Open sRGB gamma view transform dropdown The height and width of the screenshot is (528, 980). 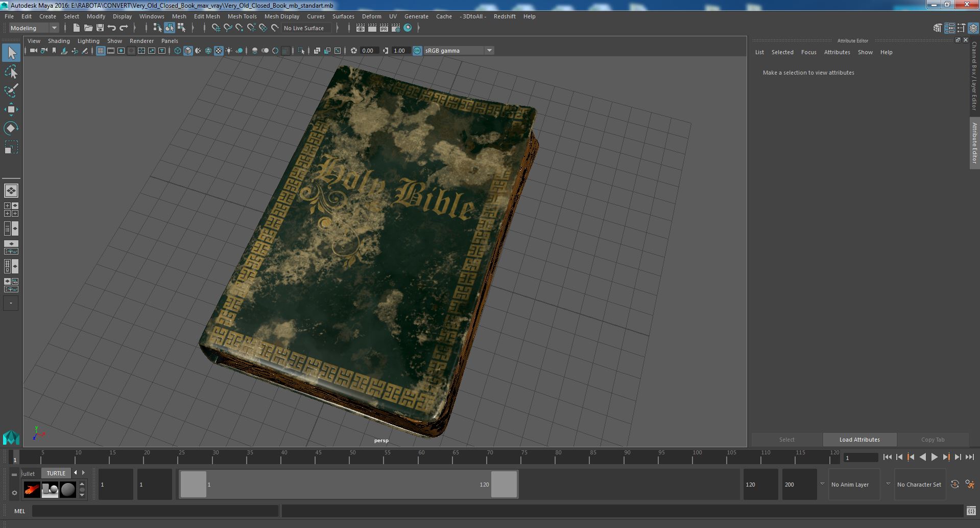click(459, 51)
